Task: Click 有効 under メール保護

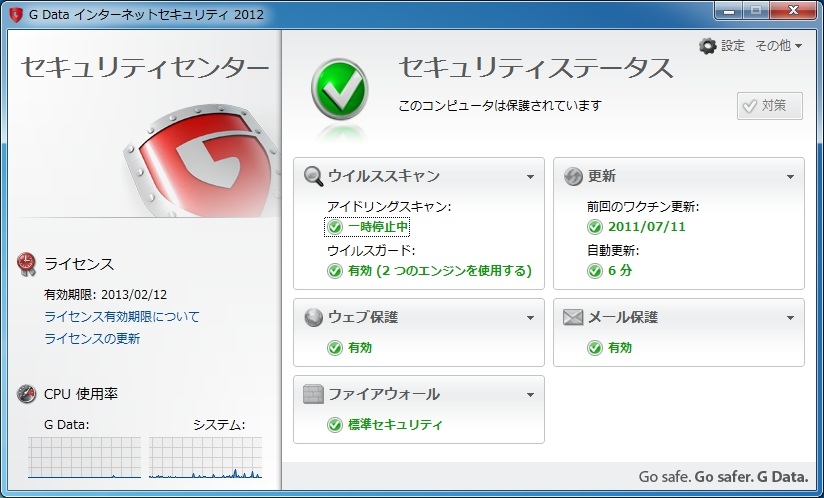Action: coord(620,348)
